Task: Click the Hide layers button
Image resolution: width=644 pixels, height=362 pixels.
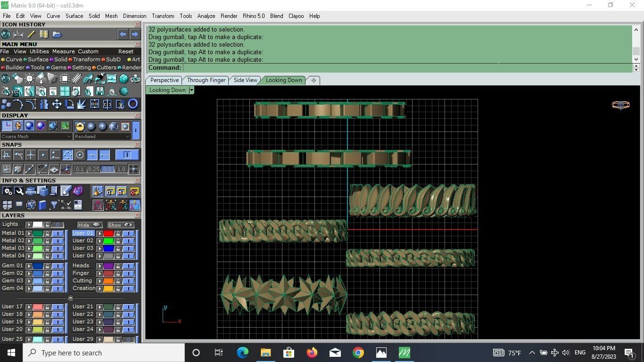Action: click(x=90, y=225)
